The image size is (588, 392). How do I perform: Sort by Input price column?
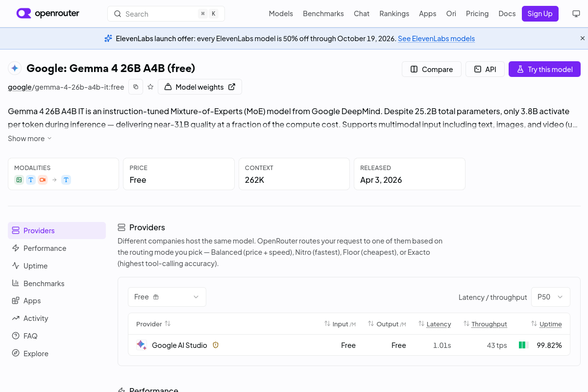tap(340, 324)
